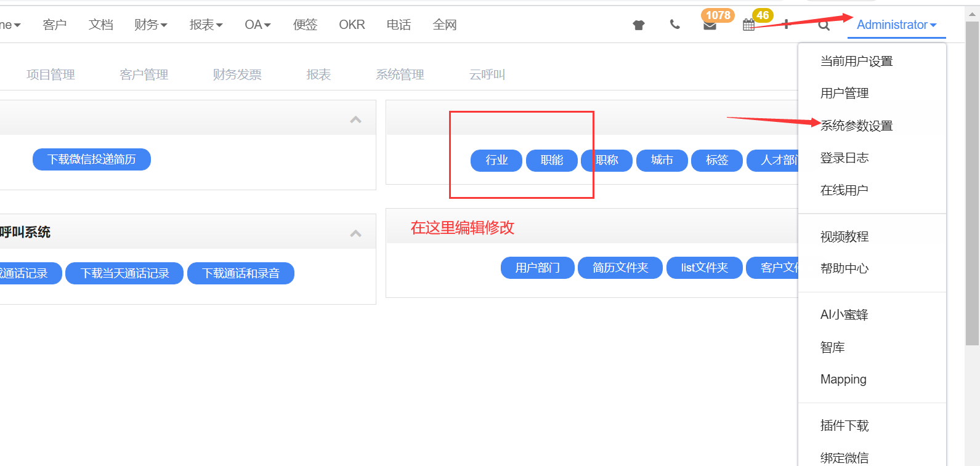Open the calendar icon with 46 badge
Screen dimensions: 980x466
point(748,25)
